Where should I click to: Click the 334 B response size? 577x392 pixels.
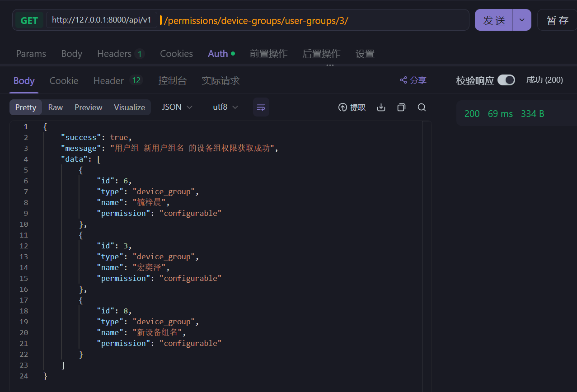[532, 114]
